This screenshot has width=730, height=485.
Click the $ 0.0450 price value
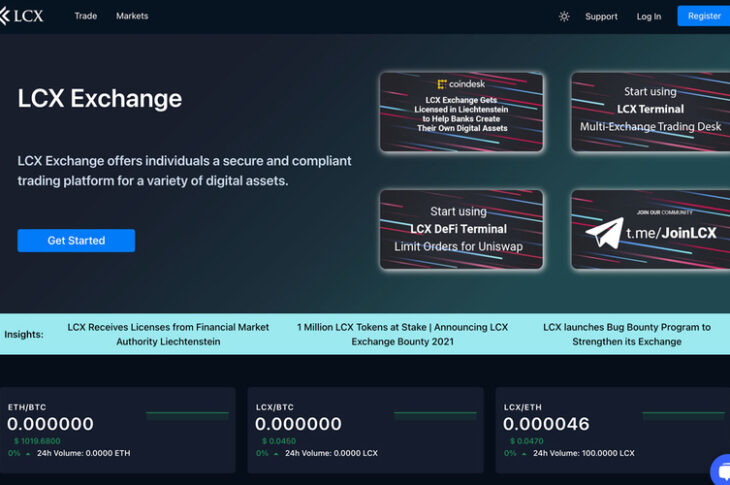pos(279,441)
